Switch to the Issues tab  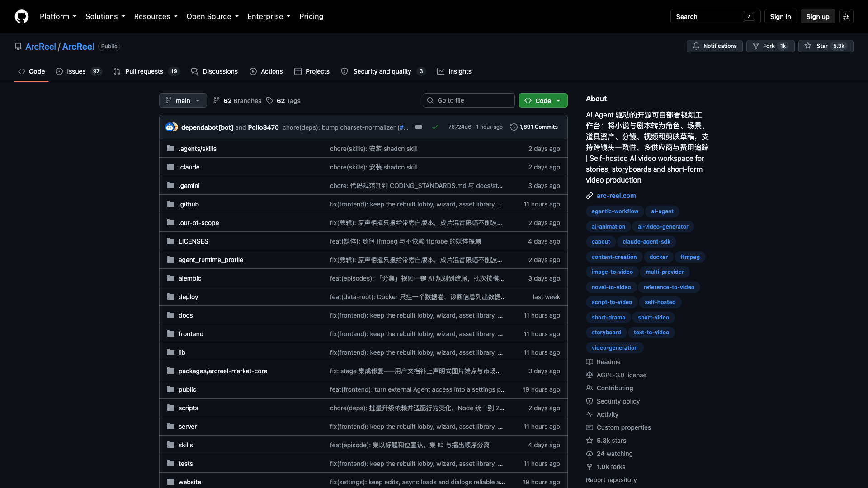coord(79,71)
